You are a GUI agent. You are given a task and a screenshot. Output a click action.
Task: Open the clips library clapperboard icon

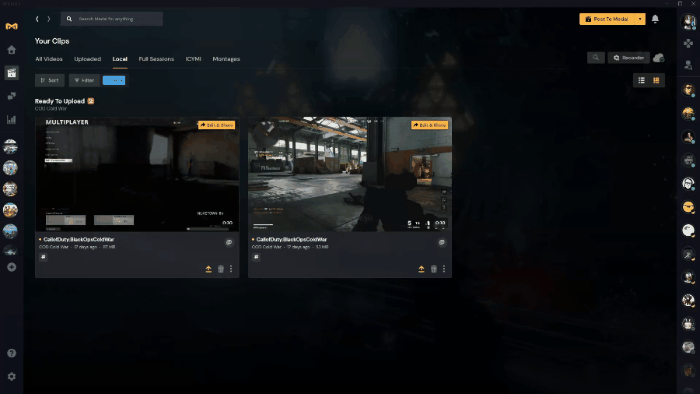pyautogui.click(x=12, y=73)
